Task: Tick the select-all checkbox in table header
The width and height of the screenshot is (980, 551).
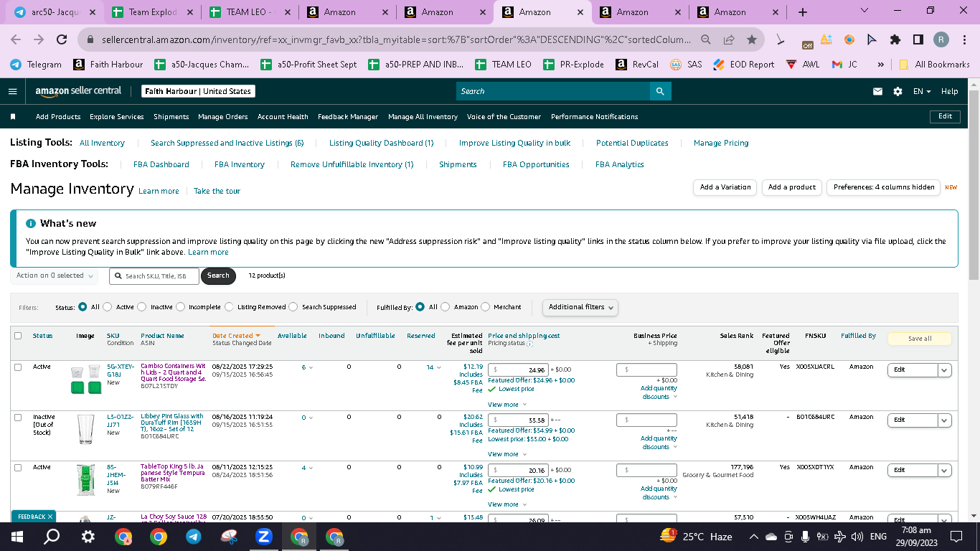Action: point(18,336)
